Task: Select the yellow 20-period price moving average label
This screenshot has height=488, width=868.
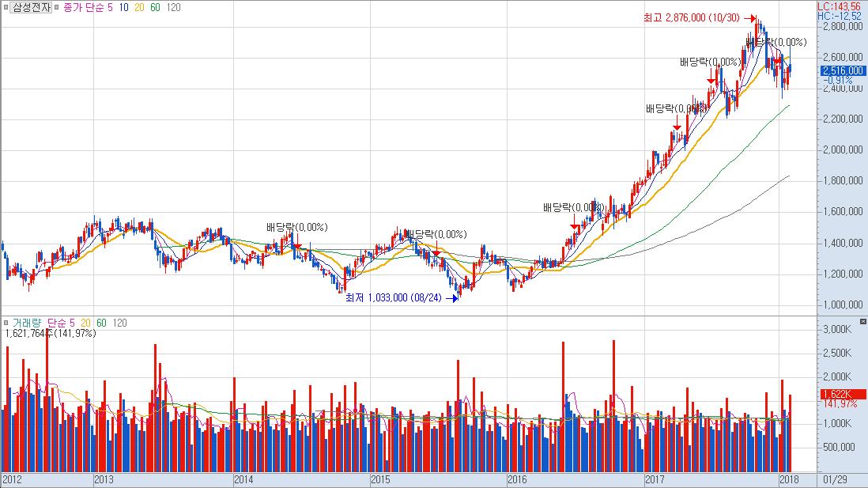Action: coord(139,8)
